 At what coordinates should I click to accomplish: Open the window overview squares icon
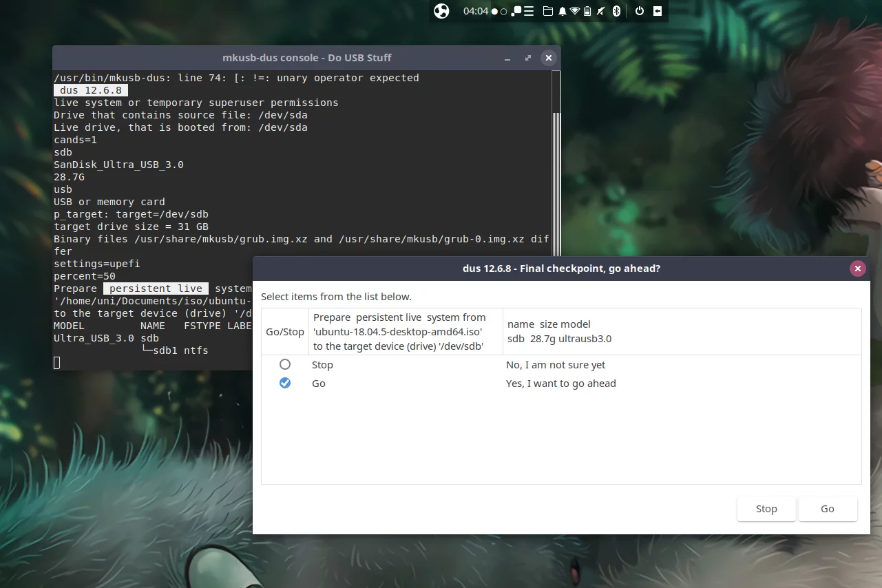click(516, 11)
